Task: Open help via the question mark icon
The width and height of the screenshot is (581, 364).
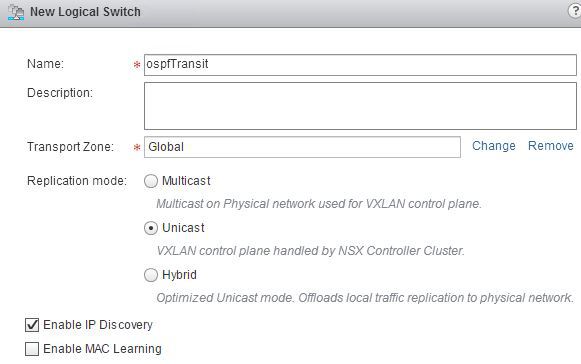Action: [575, 11]
